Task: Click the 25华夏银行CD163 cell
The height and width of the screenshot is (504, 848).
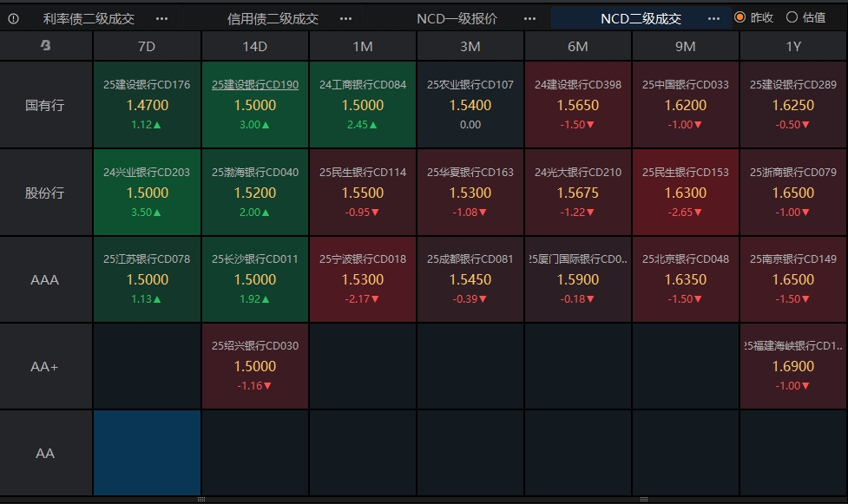Action: (470, 192)
